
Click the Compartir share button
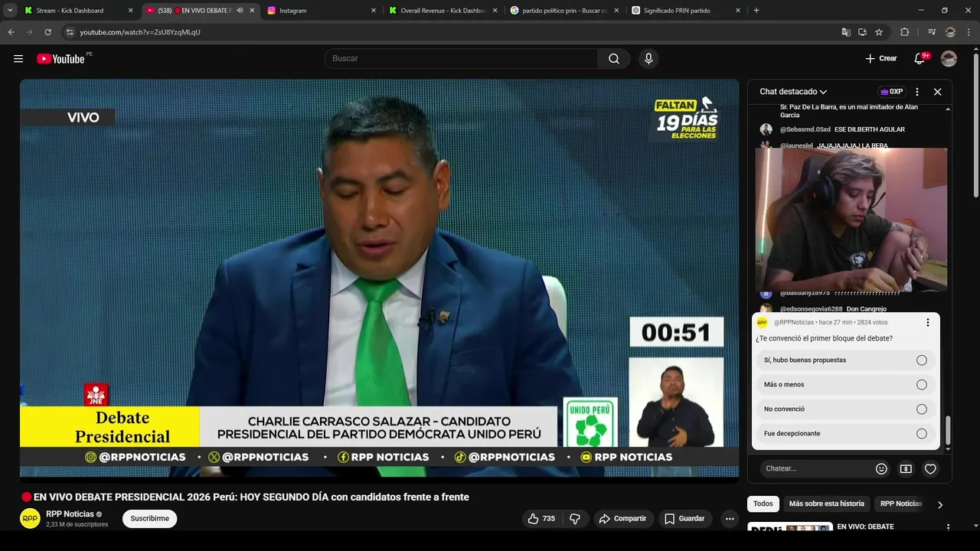click(623, 519)
